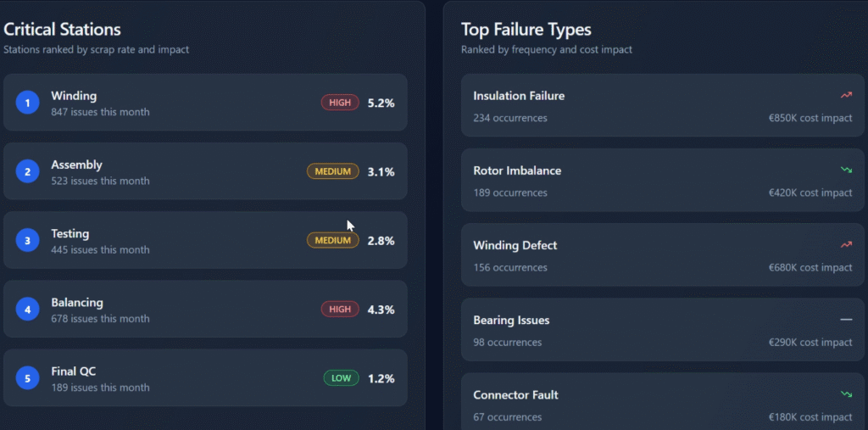
Task: Click the rank 3 badge for Testing
Action: point(27,241)
